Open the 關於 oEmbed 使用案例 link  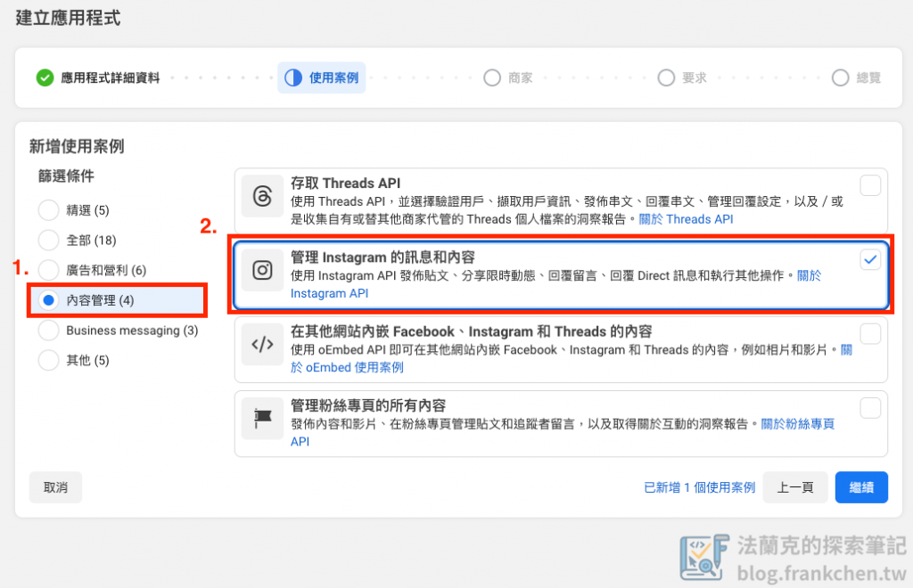(347, 368)
